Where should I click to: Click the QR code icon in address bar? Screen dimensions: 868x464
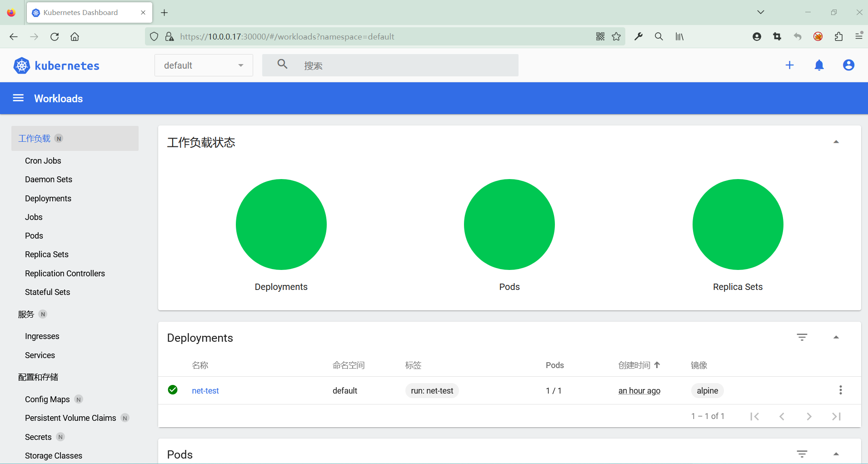600,37
